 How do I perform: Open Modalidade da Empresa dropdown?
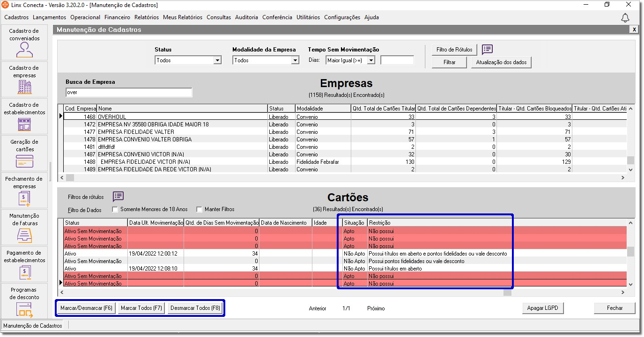click(295, 60)
